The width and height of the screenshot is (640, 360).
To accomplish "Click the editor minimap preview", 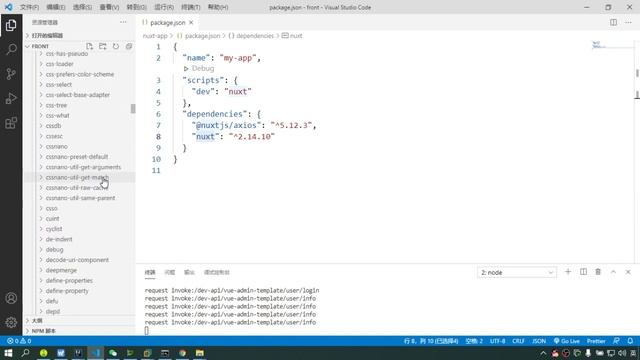I will click(x=598, y=44).
